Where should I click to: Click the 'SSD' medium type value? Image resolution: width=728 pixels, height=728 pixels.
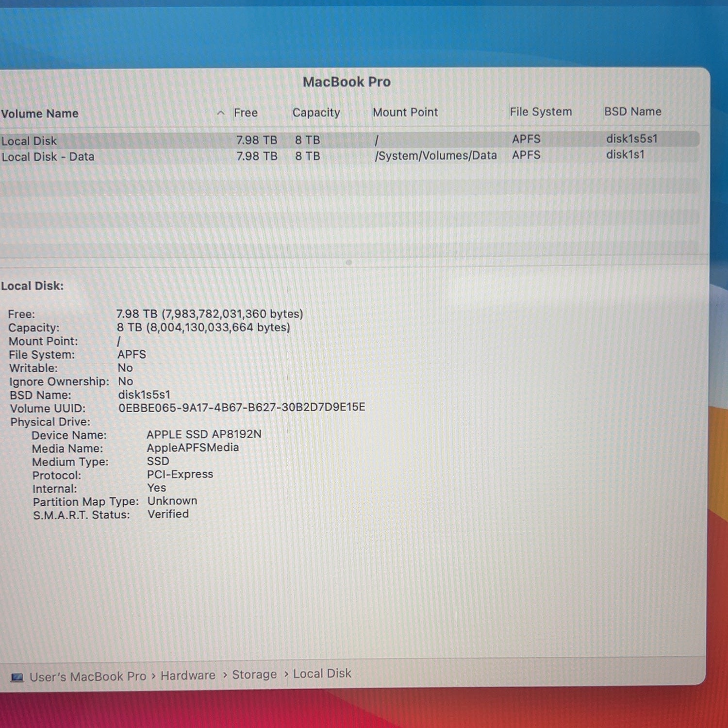(158, 461)
